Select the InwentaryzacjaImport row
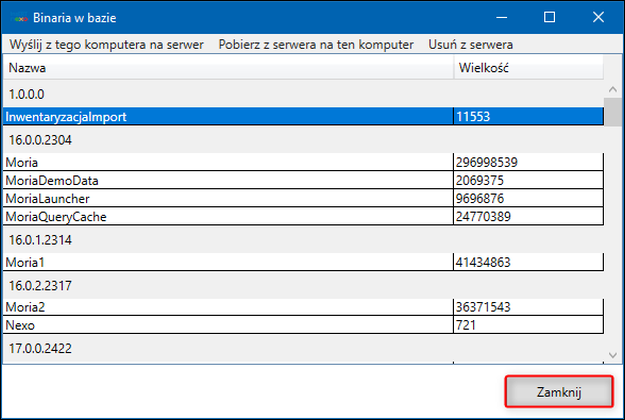The height and width of the screenshot is (420, 625). click(x=303, y=116)
